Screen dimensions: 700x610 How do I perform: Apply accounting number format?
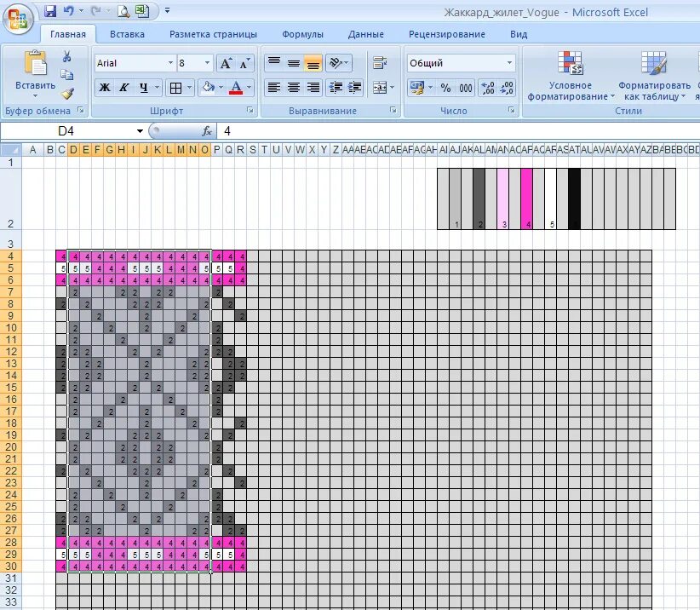point(417,88)
